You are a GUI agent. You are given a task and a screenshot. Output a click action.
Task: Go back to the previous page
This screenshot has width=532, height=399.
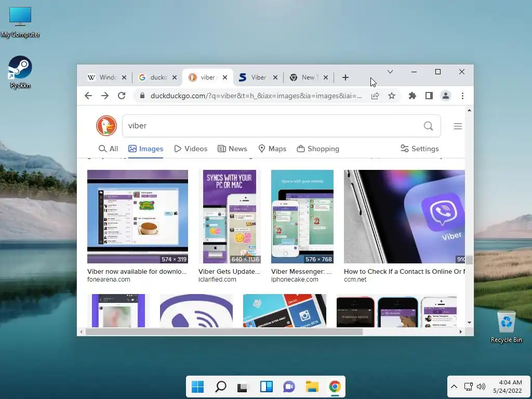[88, 96]
